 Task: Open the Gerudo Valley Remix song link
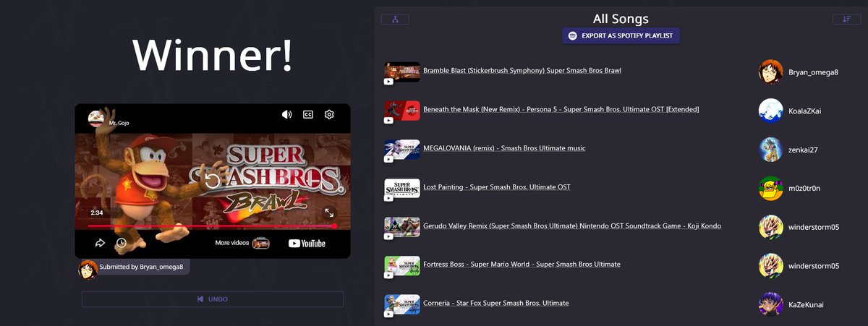pyautogui.click(x=572, y=226)
